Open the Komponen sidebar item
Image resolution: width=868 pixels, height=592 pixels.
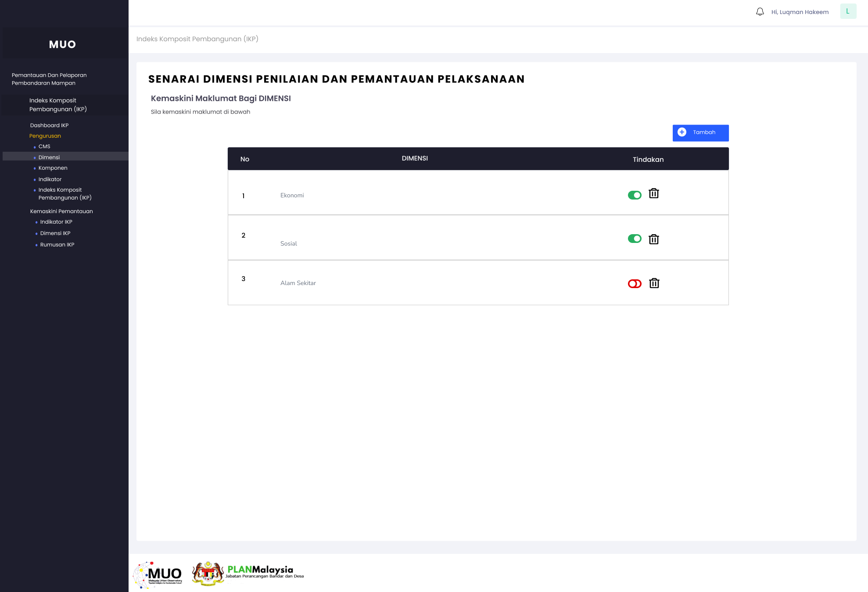click(53, 168)
